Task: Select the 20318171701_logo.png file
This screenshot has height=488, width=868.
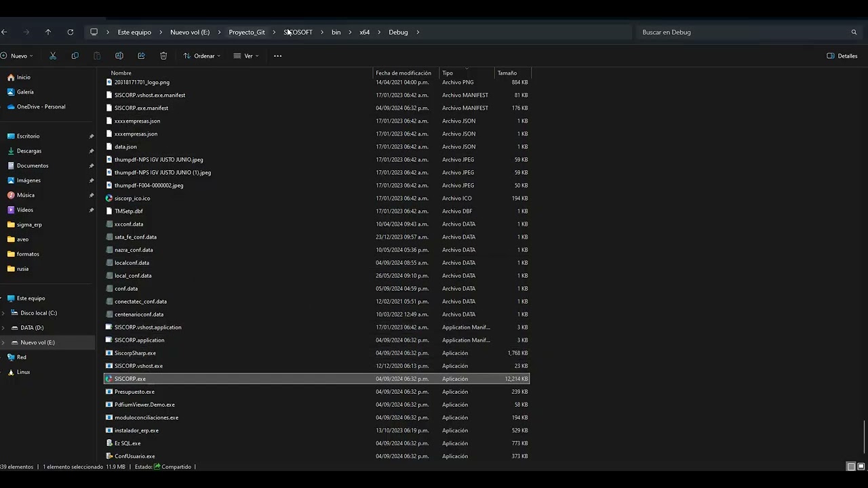Action: click(x=142, y=82)
